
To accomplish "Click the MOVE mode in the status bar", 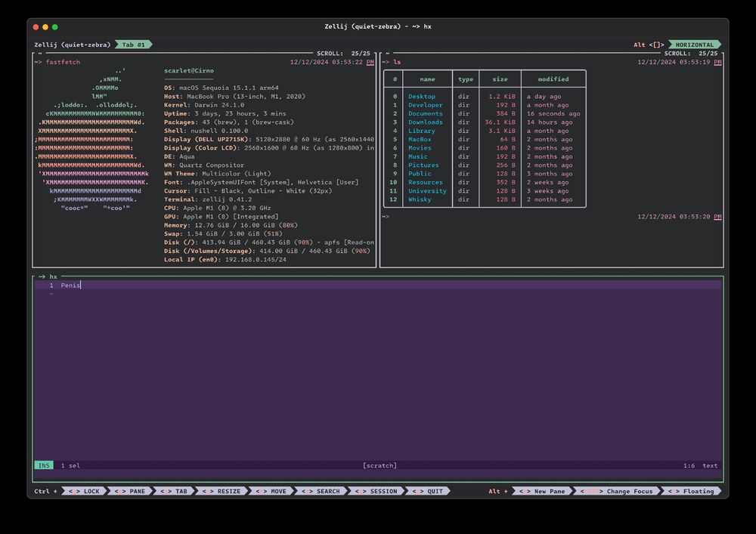I will coord(271,491).
